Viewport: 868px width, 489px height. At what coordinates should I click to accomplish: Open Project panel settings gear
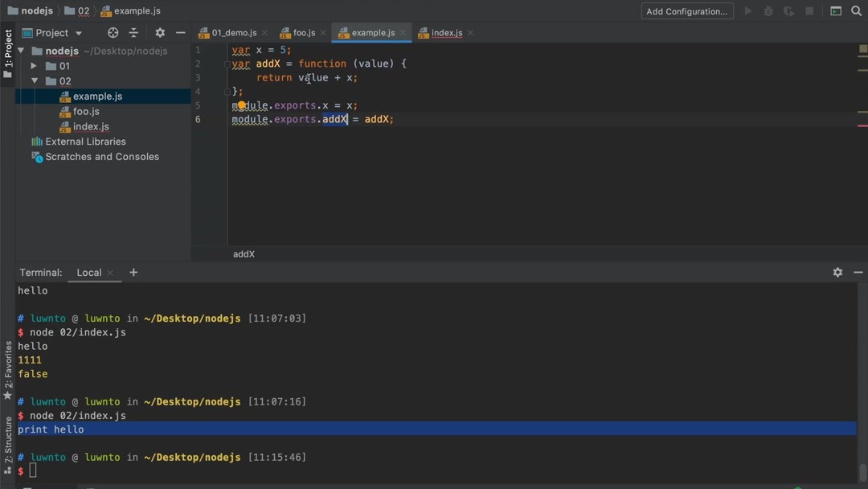point(160,33)
